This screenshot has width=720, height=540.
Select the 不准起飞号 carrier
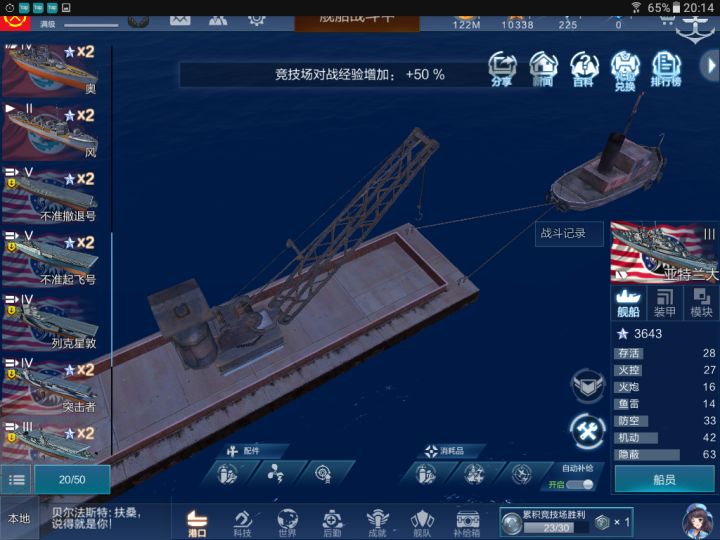pos(51,259)
